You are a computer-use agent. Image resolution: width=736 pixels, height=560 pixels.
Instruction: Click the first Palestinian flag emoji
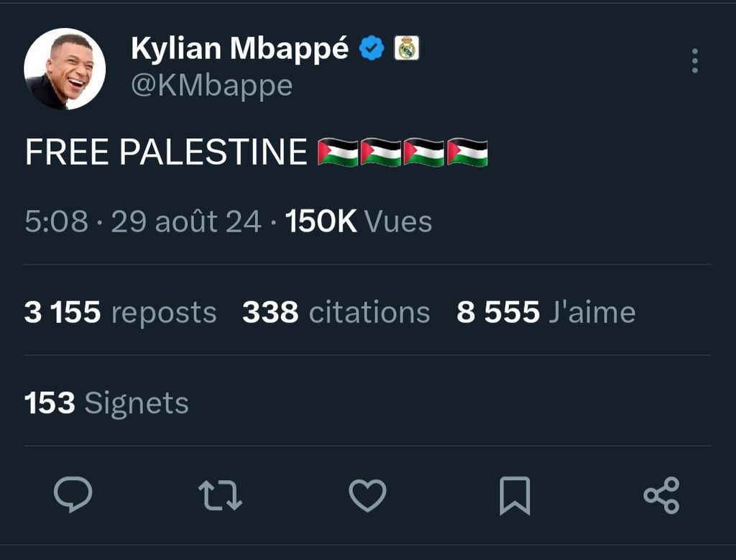[x=338, y=152]
